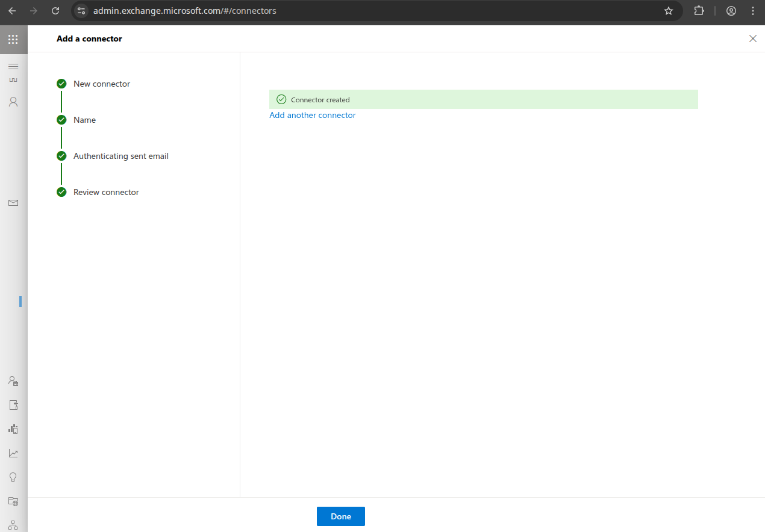
Task: Click the Add a connector heading
Action: [x=89, y=39]
